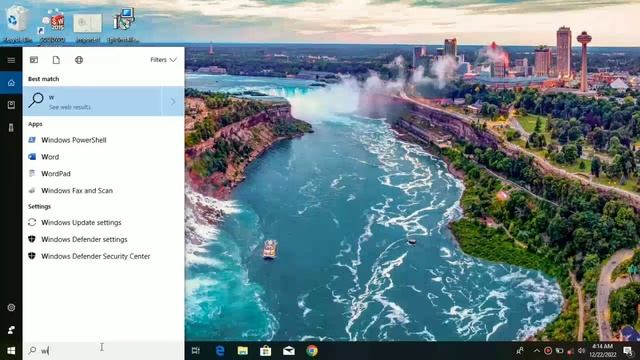
Task: Select the installer desktop icon with monitor
Action: coord(123,24)
